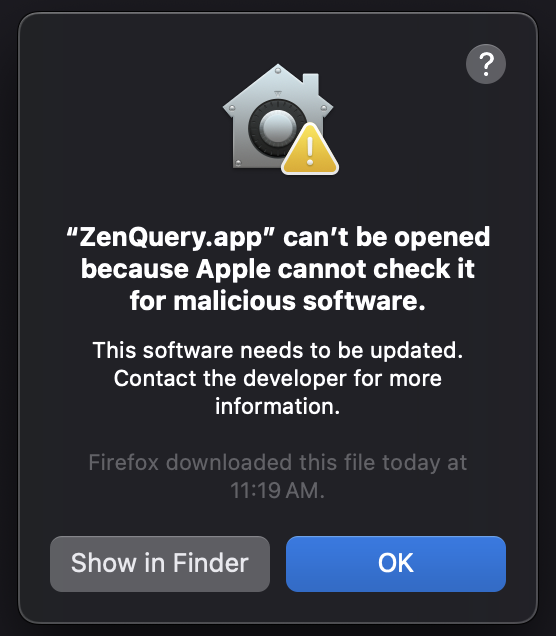Click the exclamation mark inside the warning triangle

(310, 151)
